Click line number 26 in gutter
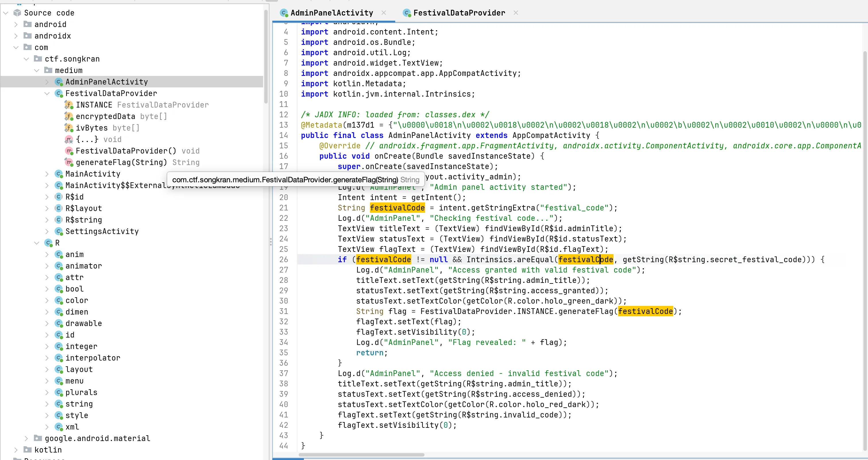The image size is (868, 460). tap(284, 260)
